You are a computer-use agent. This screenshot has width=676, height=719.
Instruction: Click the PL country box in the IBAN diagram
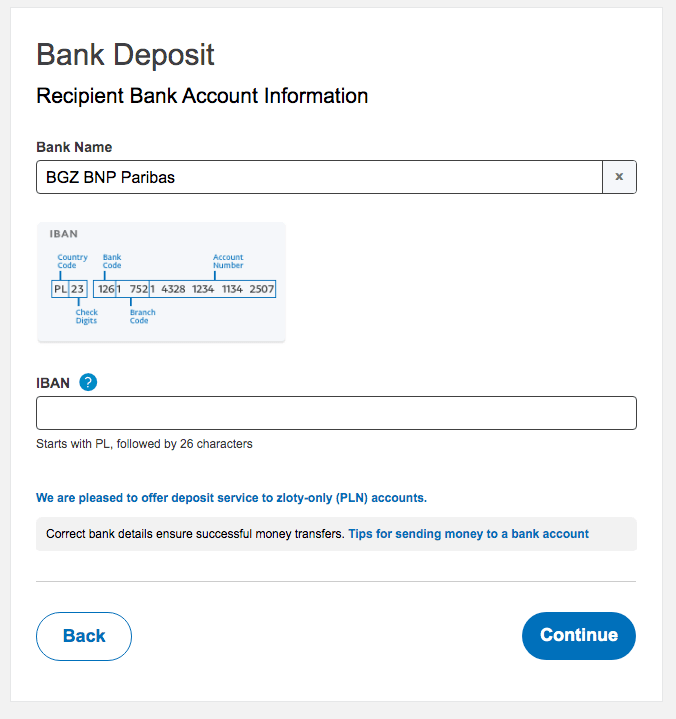60,289
